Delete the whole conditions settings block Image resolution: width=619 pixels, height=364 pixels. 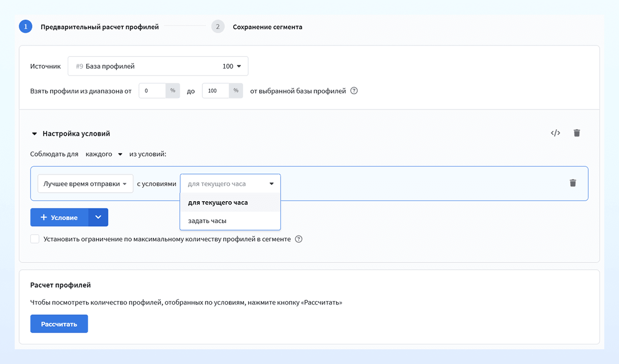coord(577,133)
